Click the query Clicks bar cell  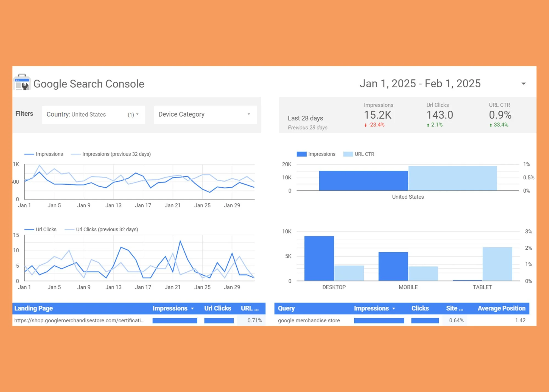pos(425,321)
